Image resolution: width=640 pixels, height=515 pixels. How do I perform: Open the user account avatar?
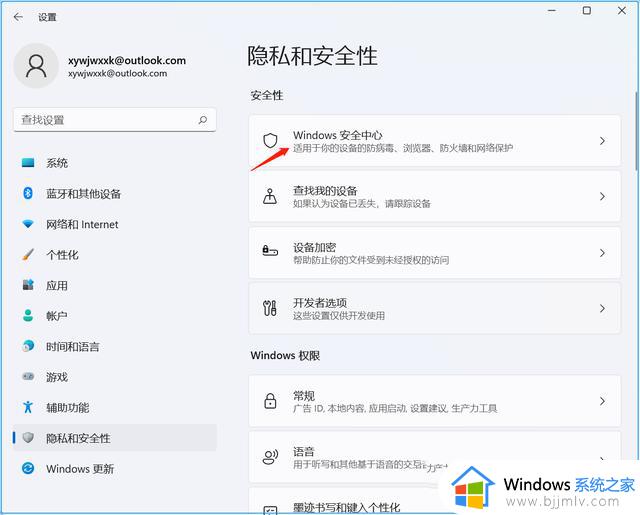click(x=36, y=66)
